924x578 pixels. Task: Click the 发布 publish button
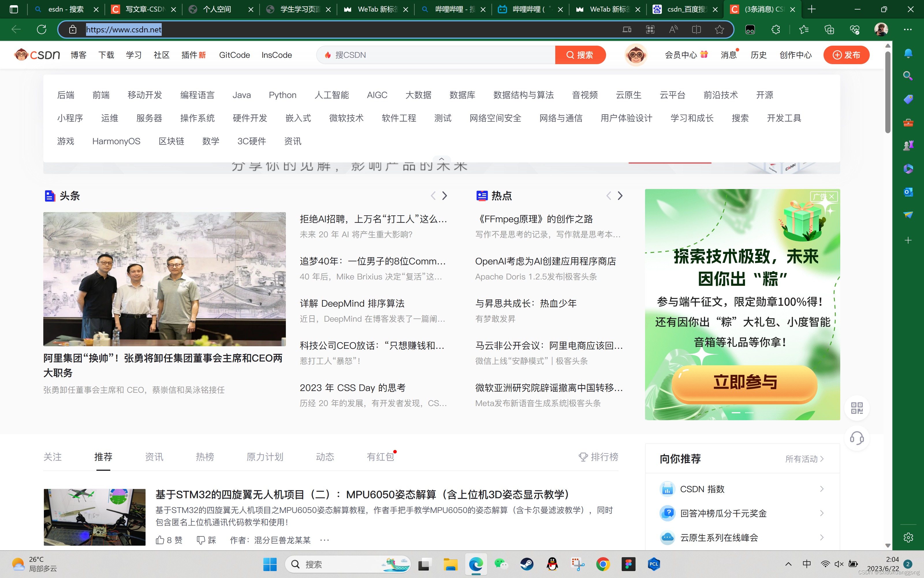(x=846, y=55)
